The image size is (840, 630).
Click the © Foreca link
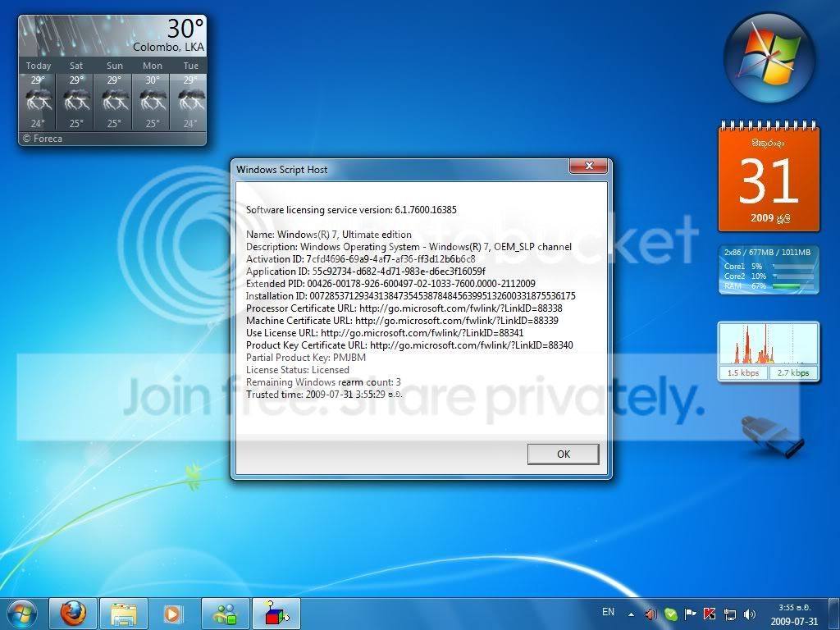point(43,139)
